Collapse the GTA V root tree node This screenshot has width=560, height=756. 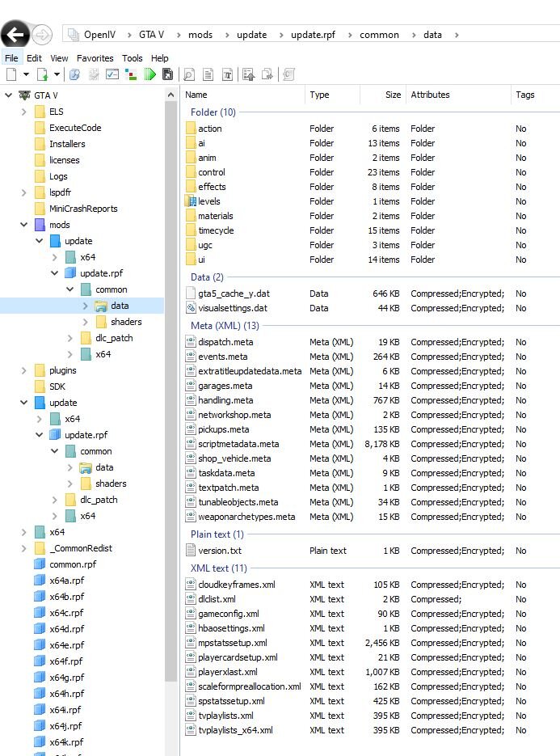(x=8, y=95)
